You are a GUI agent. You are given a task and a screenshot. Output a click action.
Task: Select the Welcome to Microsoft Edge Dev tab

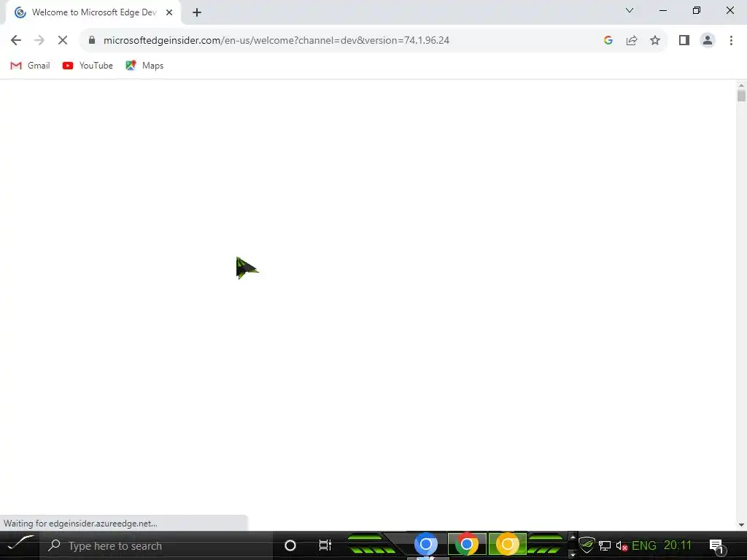(x=93, y=12)
